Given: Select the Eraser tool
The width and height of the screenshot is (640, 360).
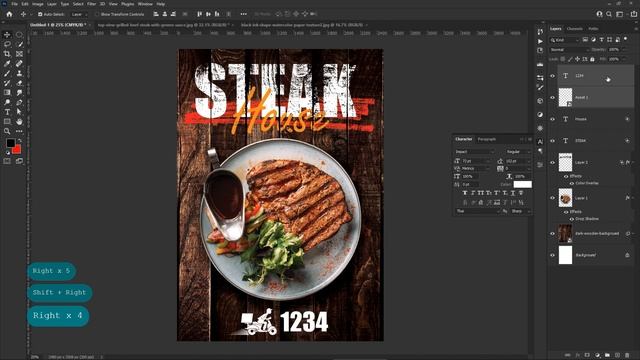Looking at the screenshot, I should (19, 83).
